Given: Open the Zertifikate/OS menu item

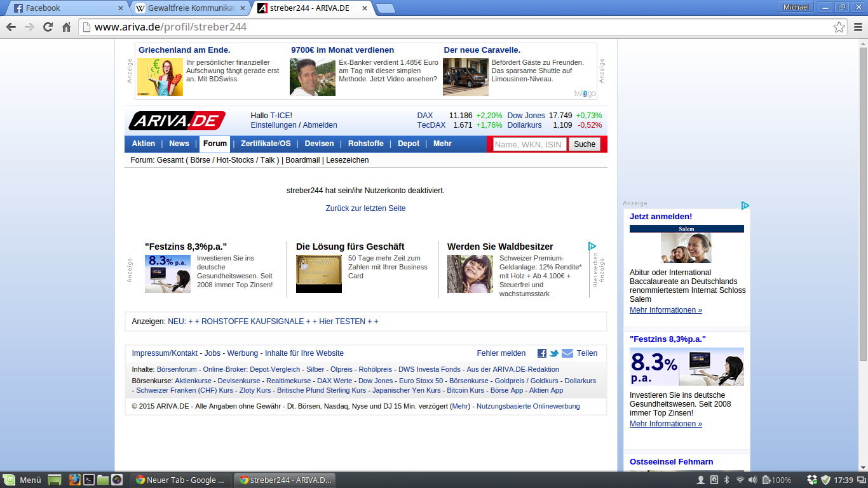Looking at the screenshot, I should point(266,144).
